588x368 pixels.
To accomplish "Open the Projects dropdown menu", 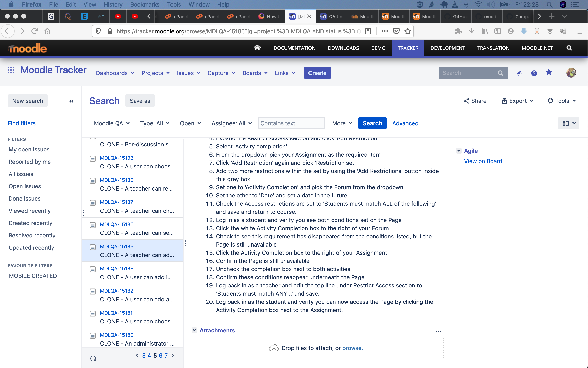I will (156, 73).
